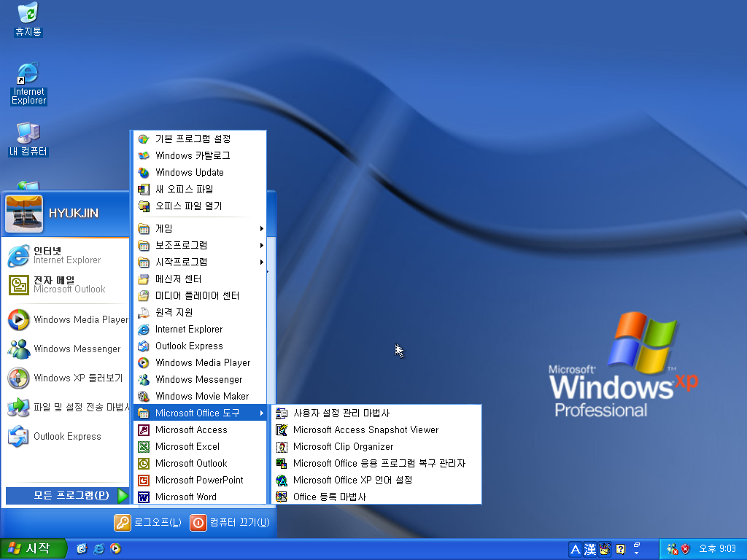The height and width of the screenshot is (560, 747).
Task: Select 오피스 파일 열기 entry
Action: click(x=200, y=206)
